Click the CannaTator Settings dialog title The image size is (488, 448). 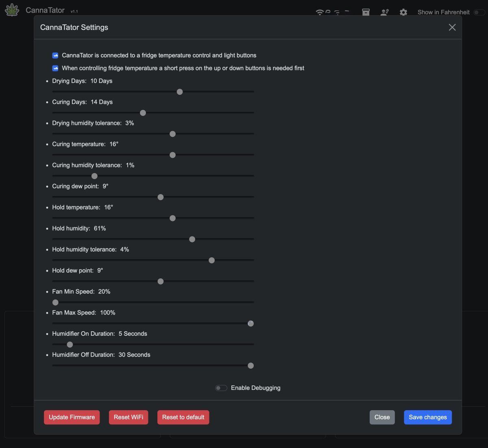[74, 27]
